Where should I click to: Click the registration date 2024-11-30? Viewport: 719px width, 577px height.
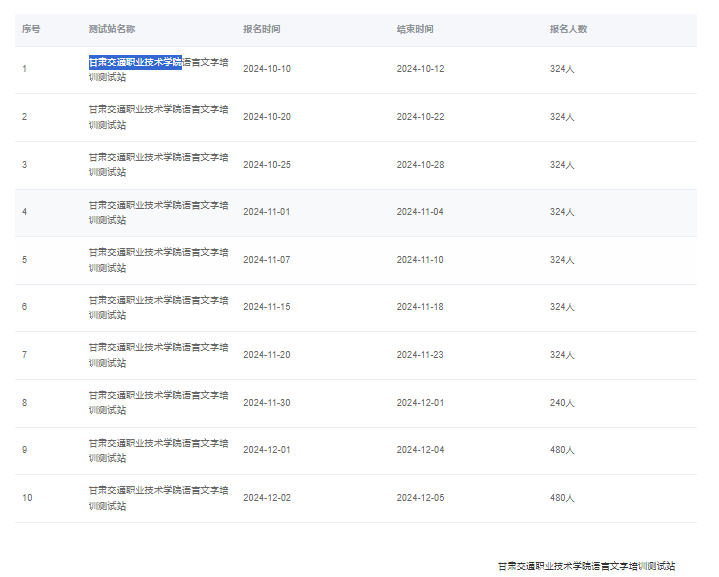pos(267,403)
